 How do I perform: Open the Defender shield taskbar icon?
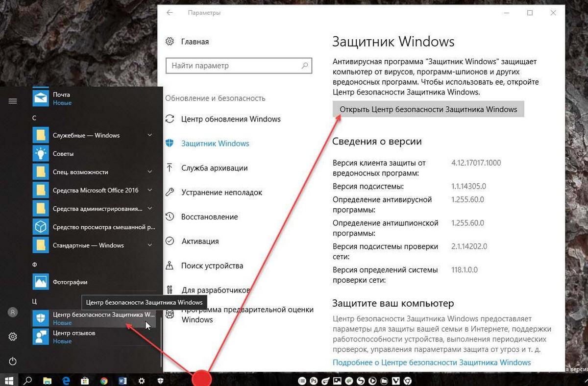(x=160, y=380)
